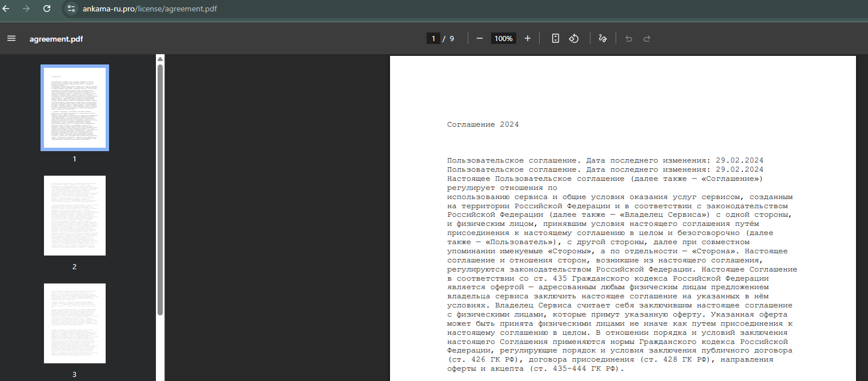Click the fit to page icon
868x381 pixels.
point(555,38)
